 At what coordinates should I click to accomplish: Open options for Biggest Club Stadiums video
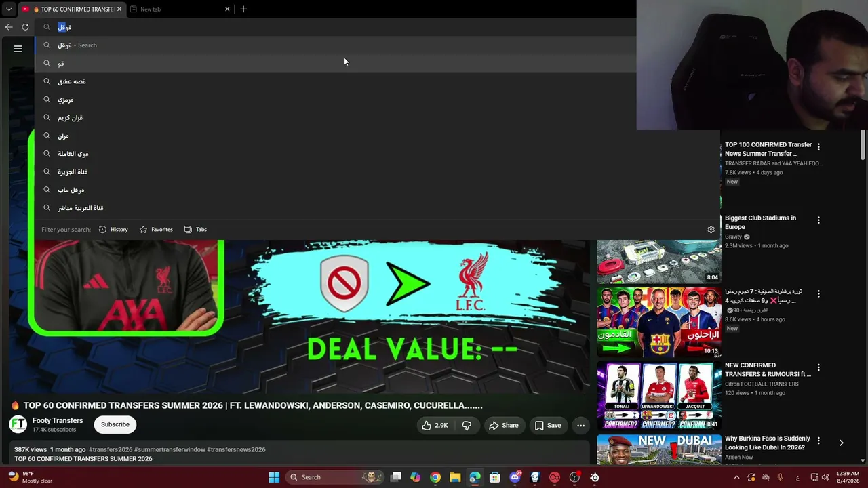point(818,220)
